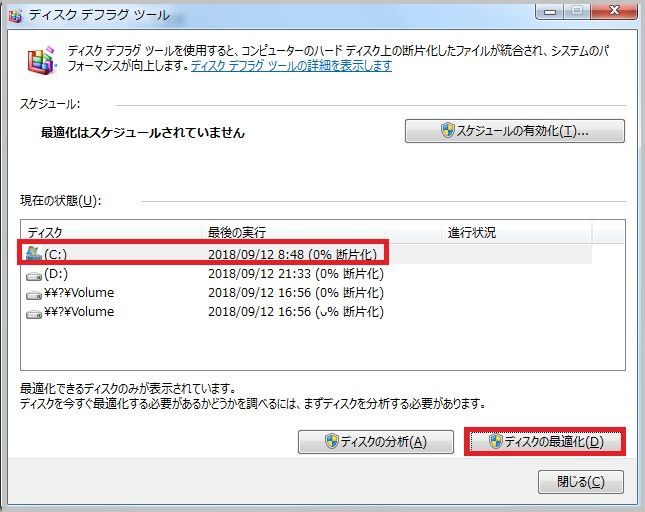
Task: Select the (C:) disk row
Action: [x=306, y=254]
